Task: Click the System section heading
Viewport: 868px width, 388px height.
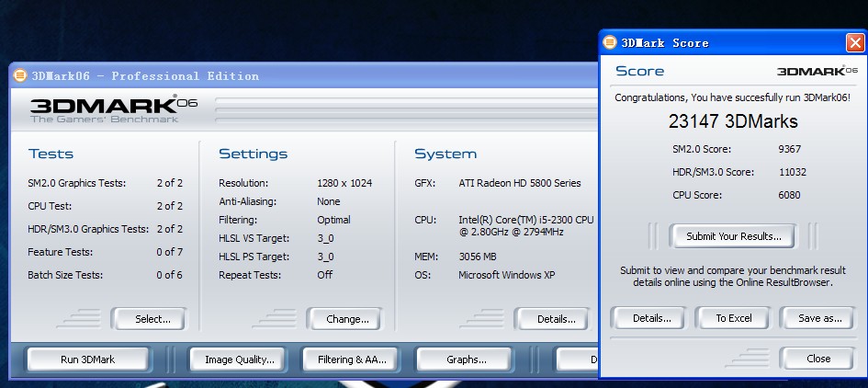Action: click(x=445, y=154)
